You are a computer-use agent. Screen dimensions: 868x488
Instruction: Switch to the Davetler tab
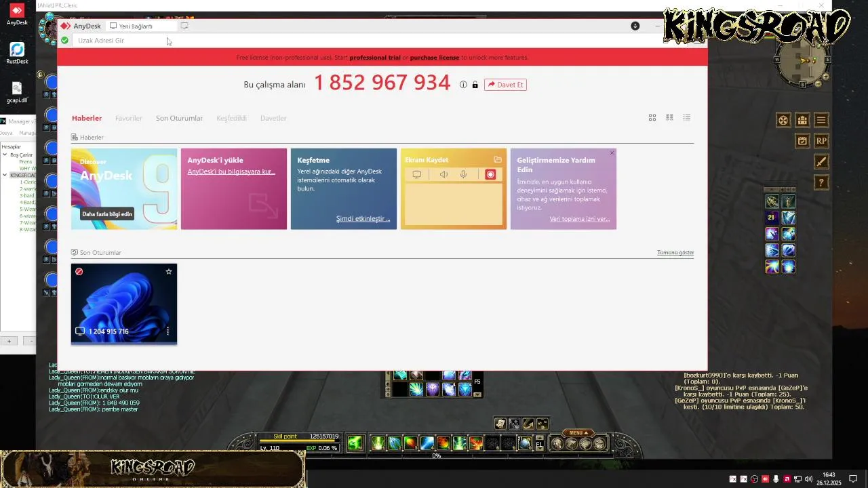pyautogui.click(x=273, y=118)
